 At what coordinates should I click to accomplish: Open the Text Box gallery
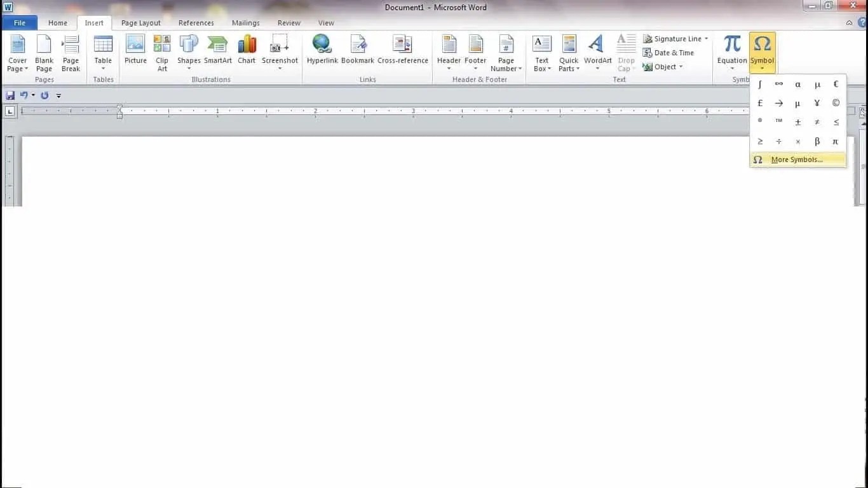click(x=542, y=53)
